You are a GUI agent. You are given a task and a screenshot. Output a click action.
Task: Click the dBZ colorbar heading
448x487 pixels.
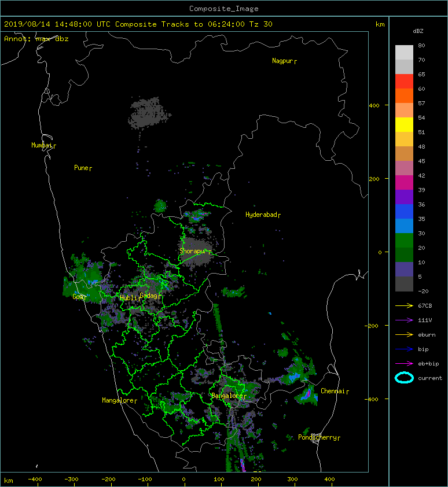[x=418, y=31]
